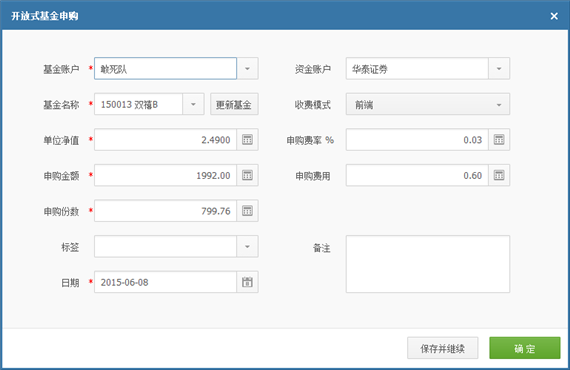The height and width of the screenshot is (370, 570).
Task: Focus the 资金账户 field showing 华泰证券
Action: click(x=417, y=68)
